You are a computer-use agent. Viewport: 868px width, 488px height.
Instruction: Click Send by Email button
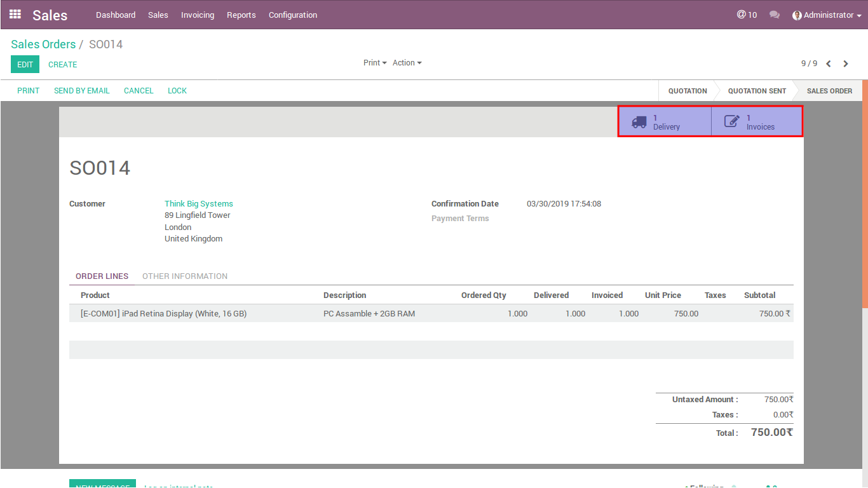point(81,91)
